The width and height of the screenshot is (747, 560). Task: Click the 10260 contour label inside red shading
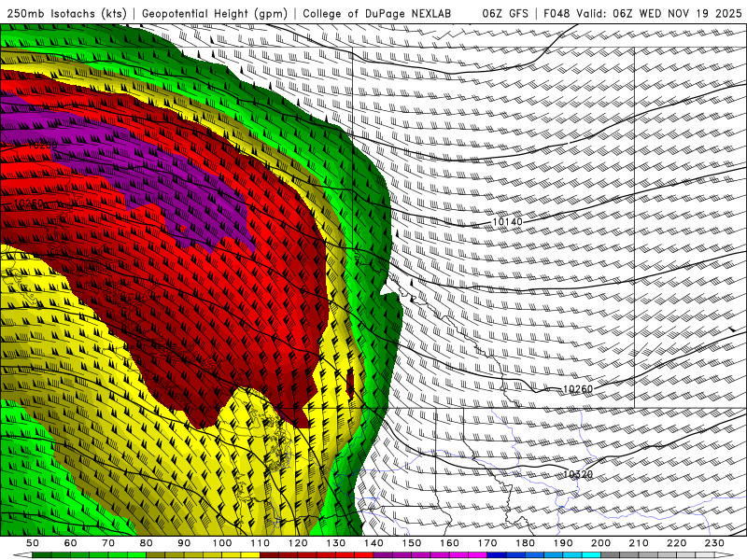click(x=29, y=203)
